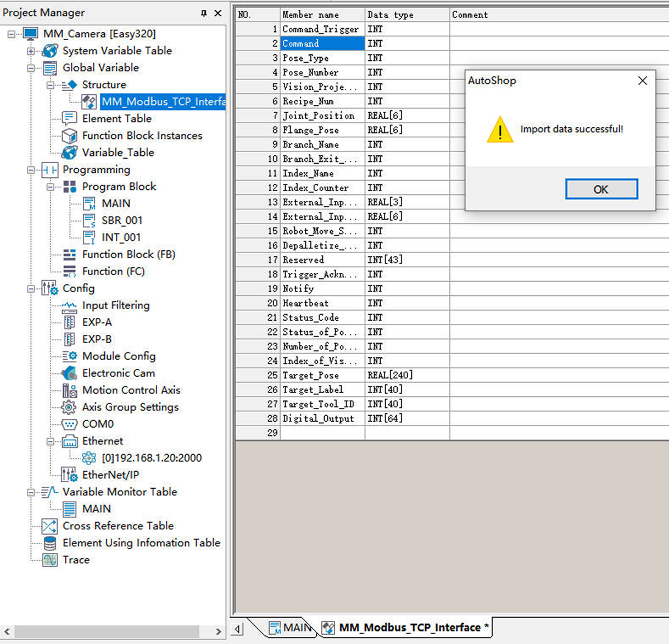Screen dimensions: 669x644
Task: Click the Axis Group Settings gear icon
Action: click(69, 407)
